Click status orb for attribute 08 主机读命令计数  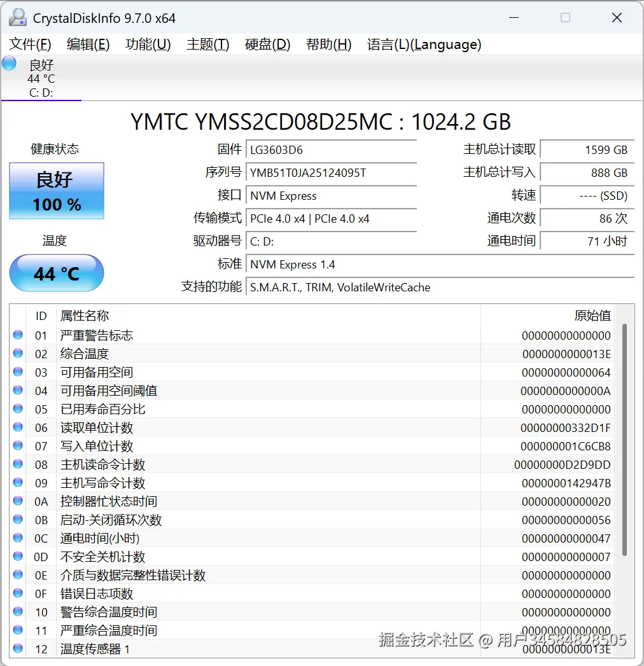18,464
